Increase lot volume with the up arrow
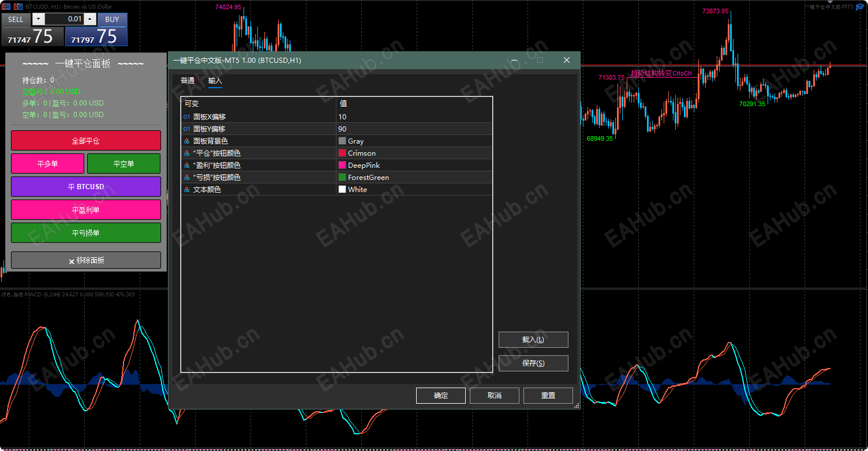Viewport: 868px width, 451px height. (x=90, y=19)
